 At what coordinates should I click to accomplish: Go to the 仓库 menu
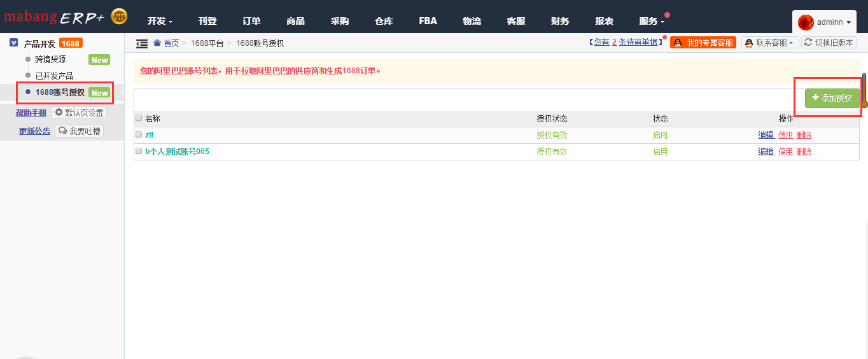coord(384,21)
